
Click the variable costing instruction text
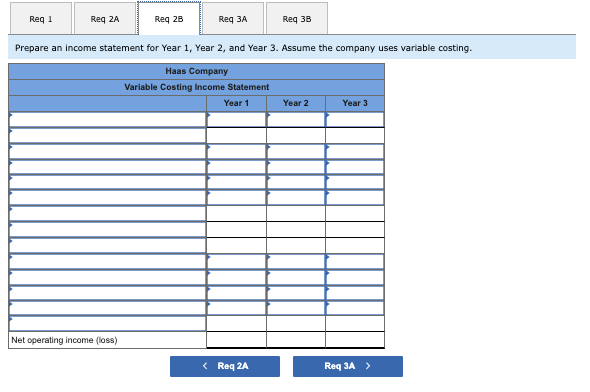coord(243,48)
